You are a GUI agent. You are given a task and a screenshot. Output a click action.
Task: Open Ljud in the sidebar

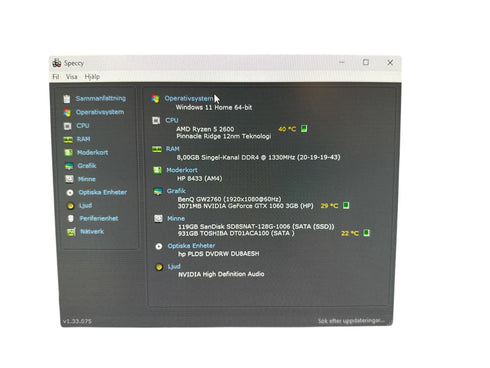(x=86, y=205)
